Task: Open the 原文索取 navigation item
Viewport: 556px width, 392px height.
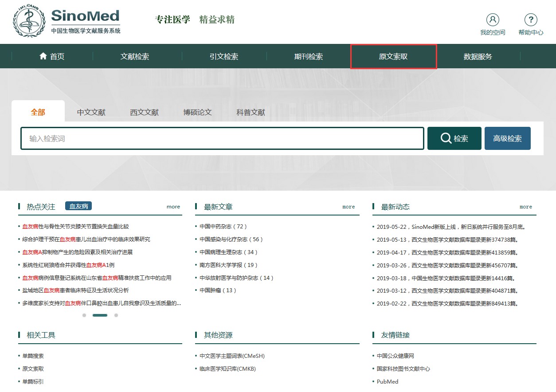Action: tap(393, 56)
